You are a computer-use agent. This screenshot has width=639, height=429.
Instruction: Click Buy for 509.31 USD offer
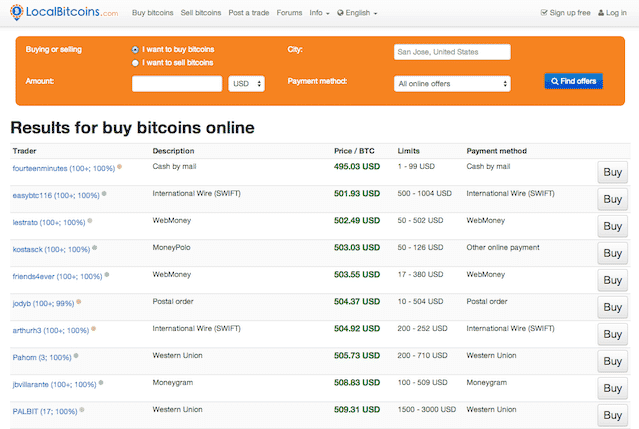pos(613,415)
